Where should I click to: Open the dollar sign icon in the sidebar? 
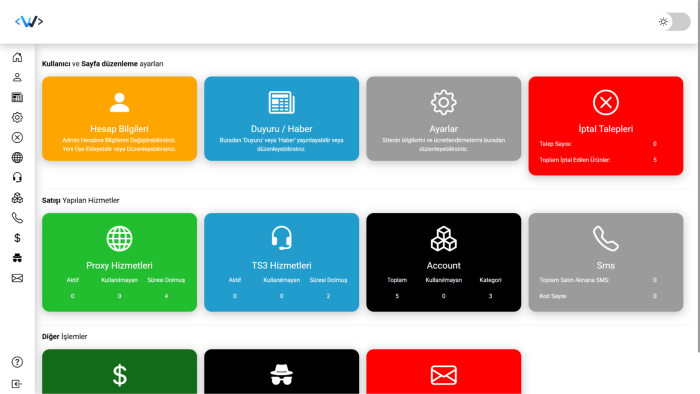17,238
